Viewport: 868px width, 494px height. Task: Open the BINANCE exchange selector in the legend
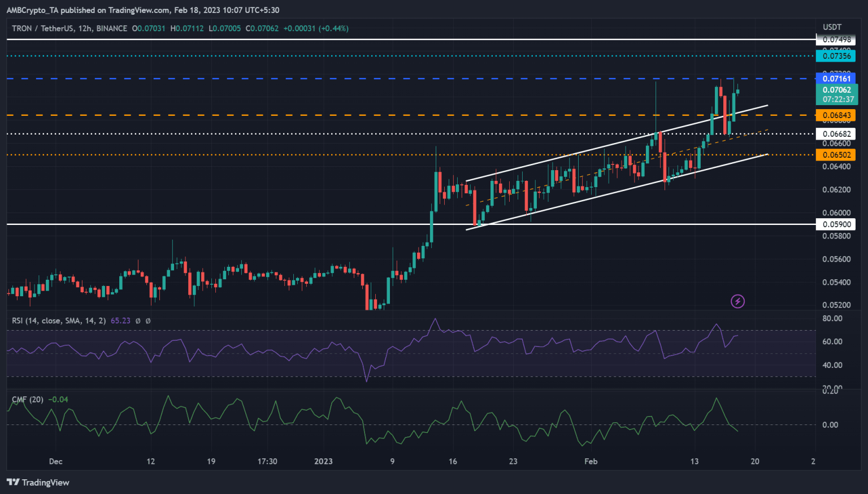pos(110,28)
